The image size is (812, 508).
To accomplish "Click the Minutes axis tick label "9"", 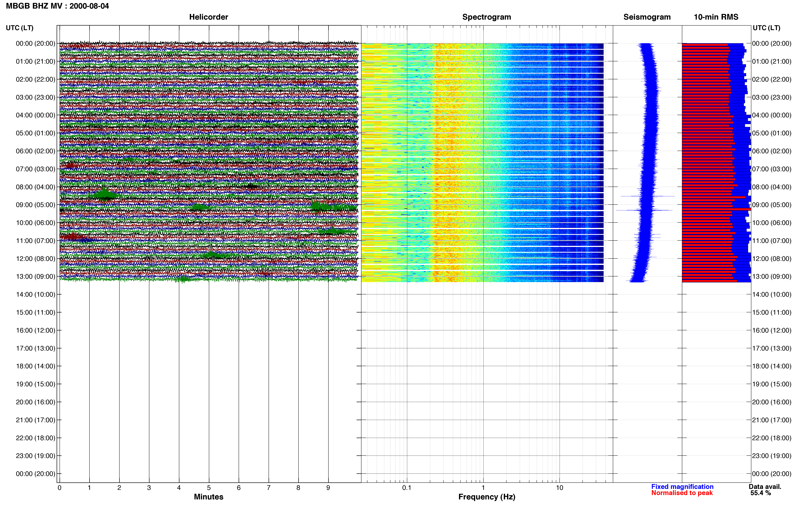I will point(328,488).
